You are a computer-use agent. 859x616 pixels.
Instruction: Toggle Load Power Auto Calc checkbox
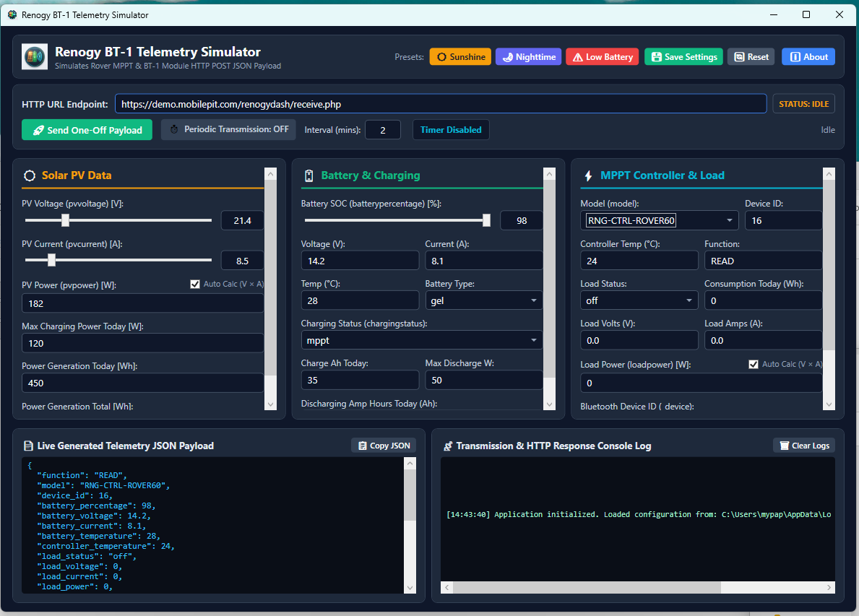coord(754,365)
